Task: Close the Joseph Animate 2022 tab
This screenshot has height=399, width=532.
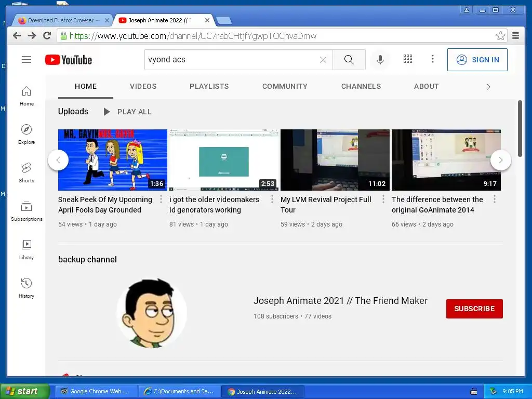Action: [x=207, y=20]
